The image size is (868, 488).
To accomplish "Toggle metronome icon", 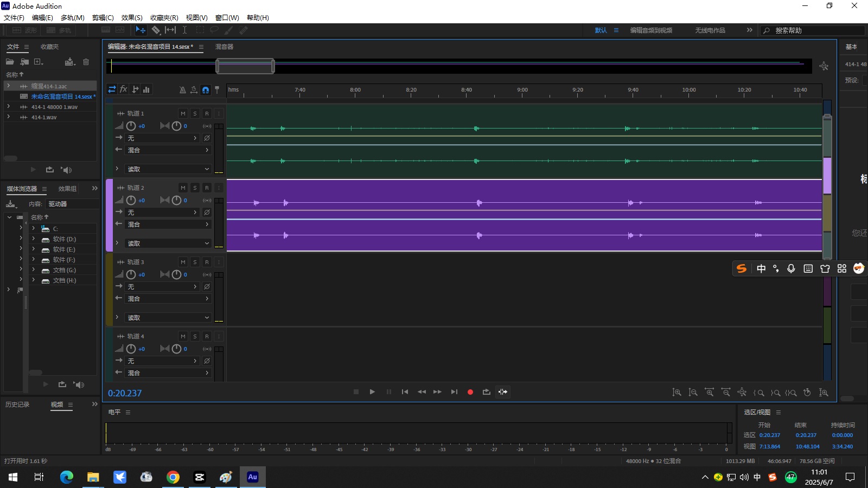I will point(182,90).
